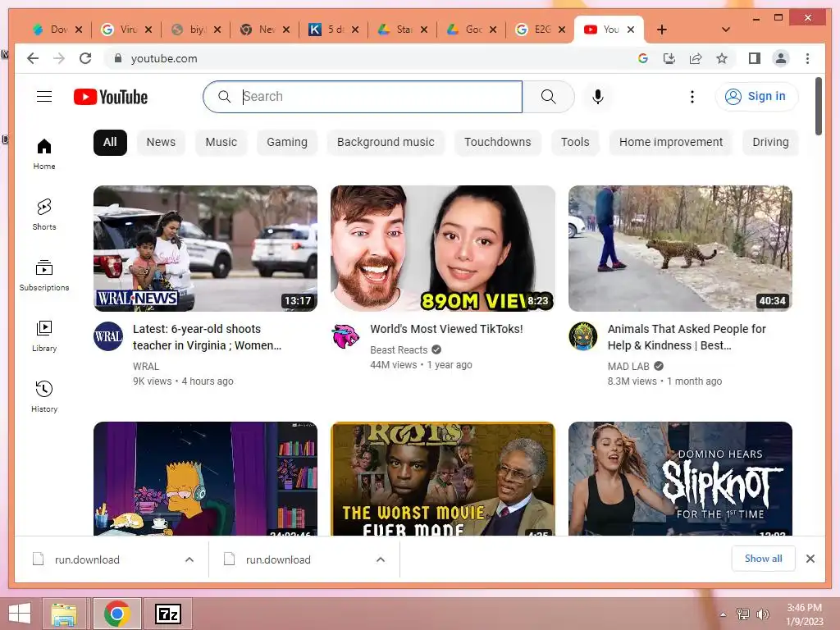840x630 pixels.
Task: Click the install app icon in address bar
Action: (669, 58)
